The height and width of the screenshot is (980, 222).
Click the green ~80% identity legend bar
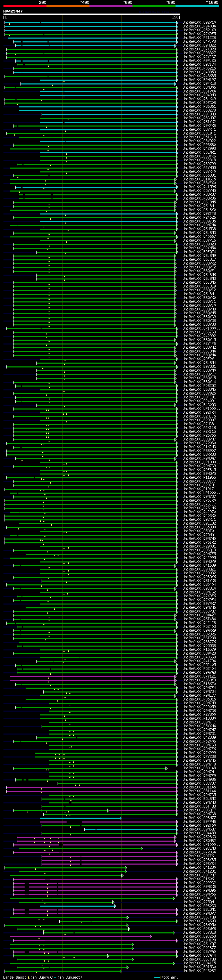pos(154,6)
